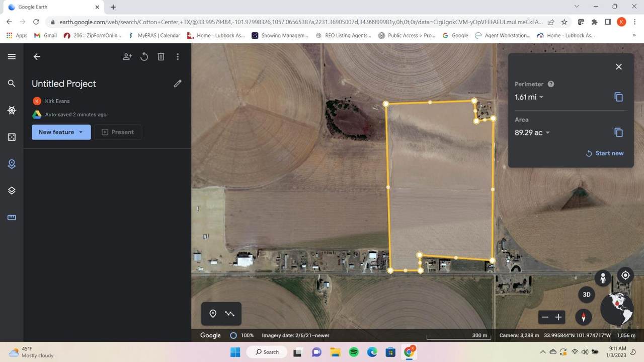
Task: Open the Chrome profile avatar K
Action: [621, 22]
